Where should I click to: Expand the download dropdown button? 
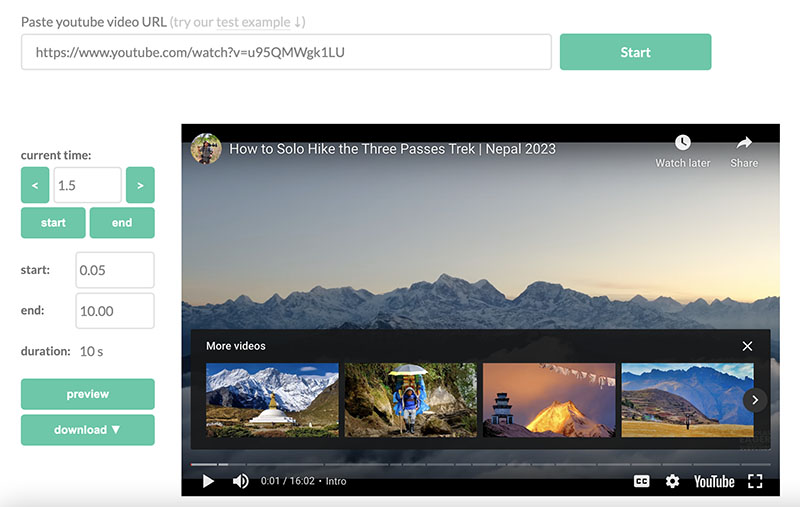coord(88,430)
